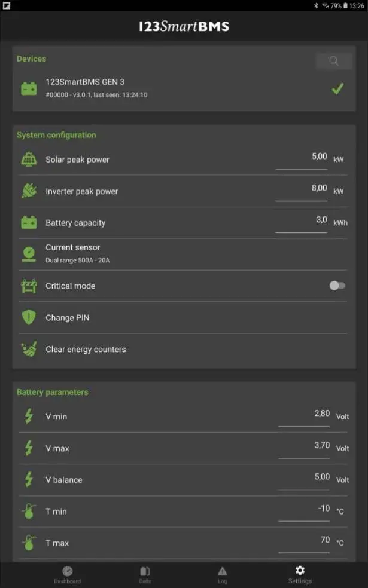Tap the green checkmark on the device row
This screenshot has width=368, height=588.
click(x=337, y=89)
